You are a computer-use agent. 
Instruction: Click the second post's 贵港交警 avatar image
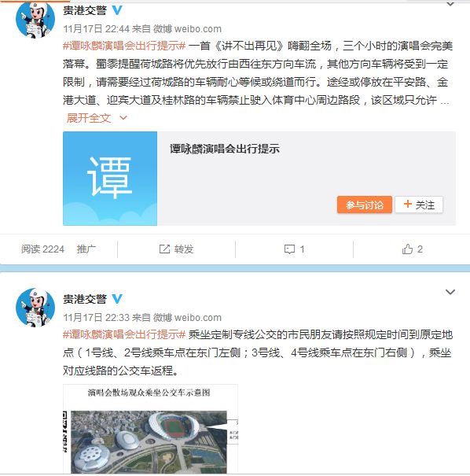click(35, 307)
